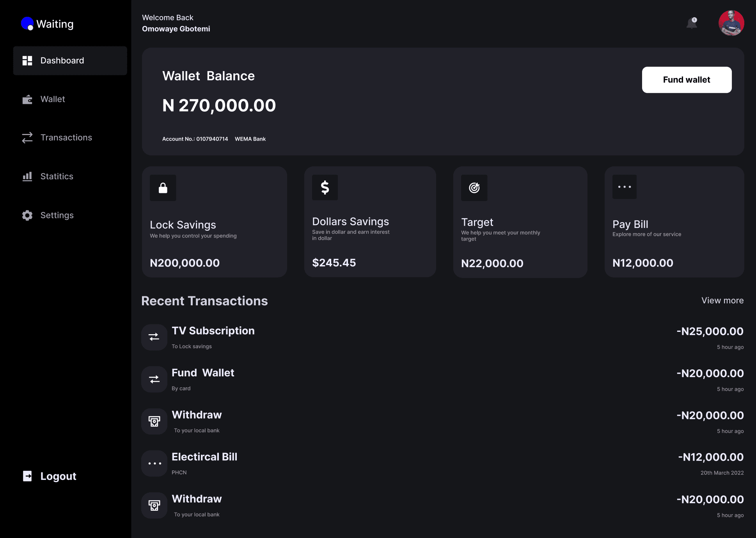Click the Withdraw ATM icon in transactions
Viewport: 756px width, 538px height.
(x=154, y=421)
